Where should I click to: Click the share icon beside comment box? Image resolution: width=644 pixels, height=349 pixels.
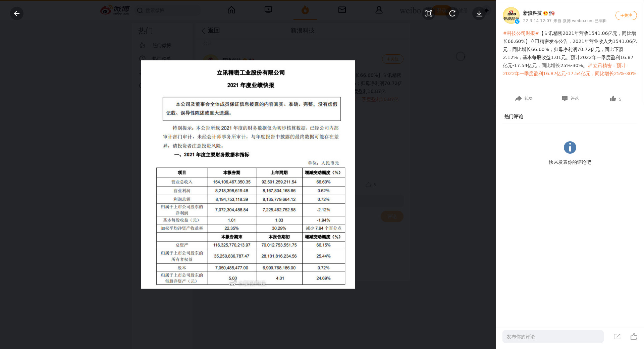(x=617, y=337)
